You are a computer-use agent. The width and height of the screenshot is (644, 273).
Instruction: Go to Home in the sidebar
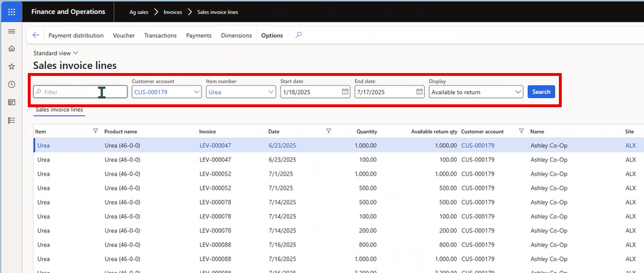12,49
